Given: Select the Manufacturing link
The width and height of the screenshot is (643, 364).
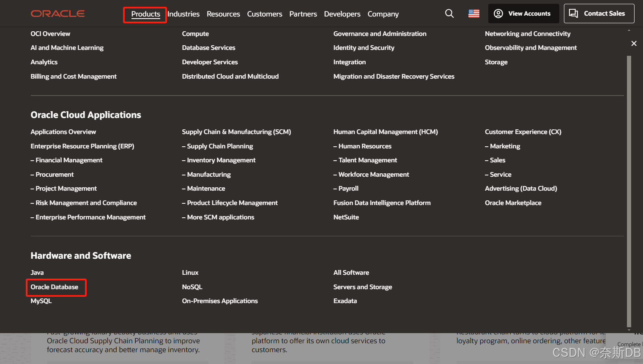Looking at the screenshot, I should coord(206,175).
